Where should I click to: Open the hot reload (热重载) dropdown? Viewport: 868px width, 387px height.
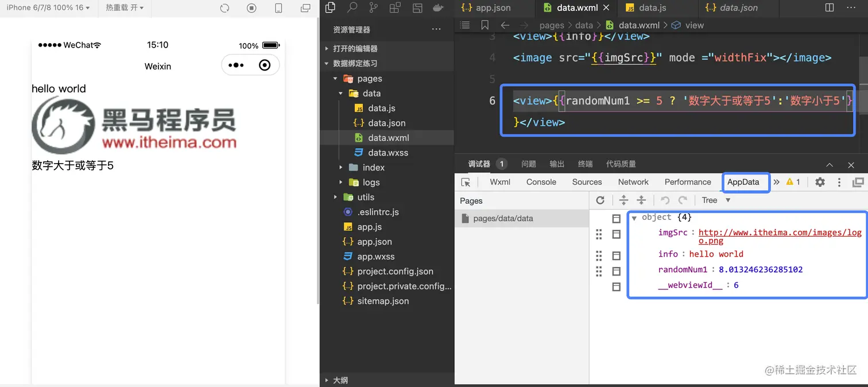coord(125,7)
